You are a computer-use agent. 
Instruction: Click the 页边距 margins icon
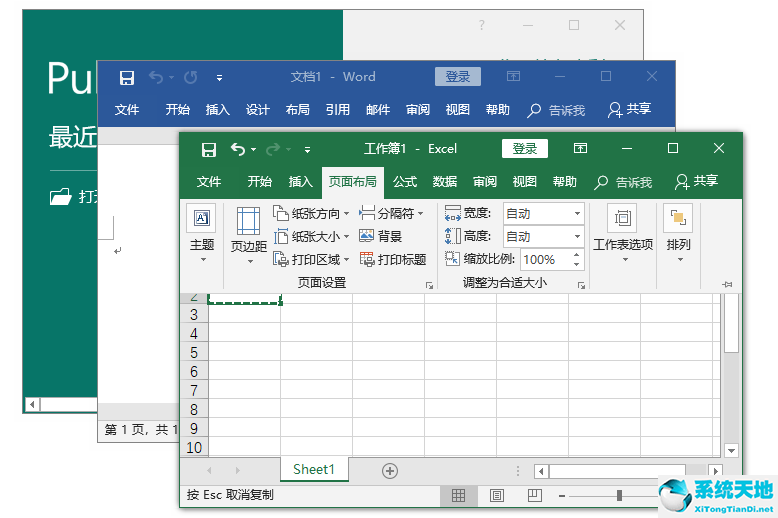tap(248, 221)
